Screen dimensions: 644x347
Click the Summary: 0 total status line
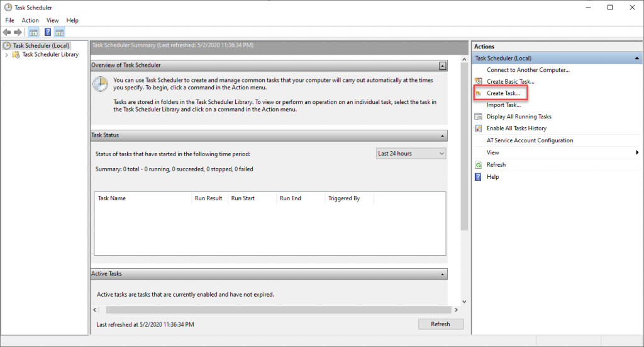coord(174,169)
